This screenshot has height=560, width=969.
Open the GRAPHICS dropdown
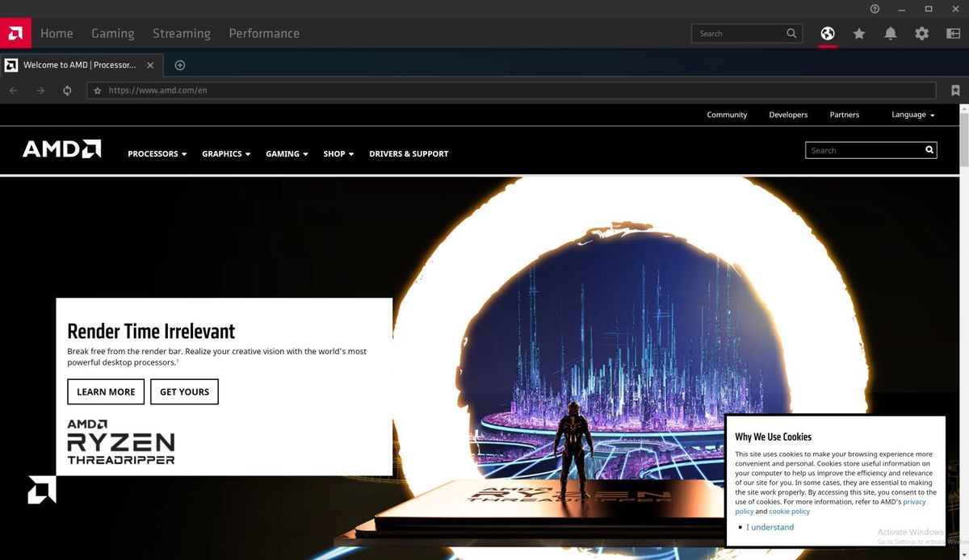coord(225,153)
